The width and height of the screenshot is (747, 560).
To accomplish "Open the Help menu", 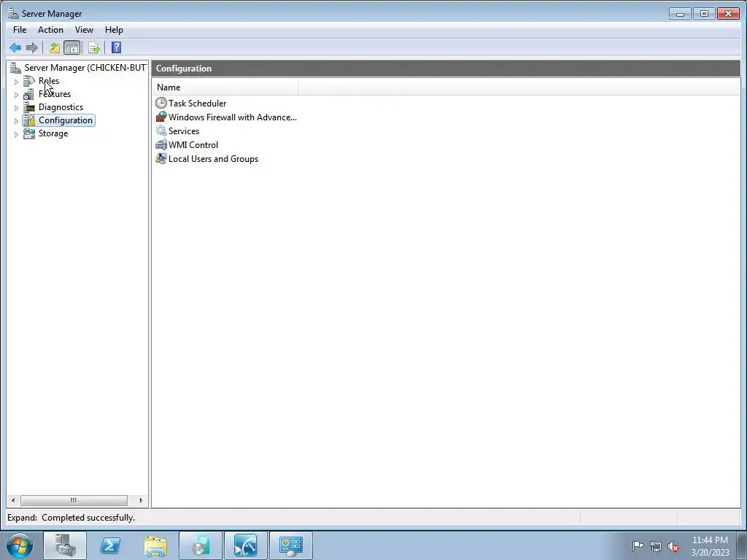I will click(114, 29).
